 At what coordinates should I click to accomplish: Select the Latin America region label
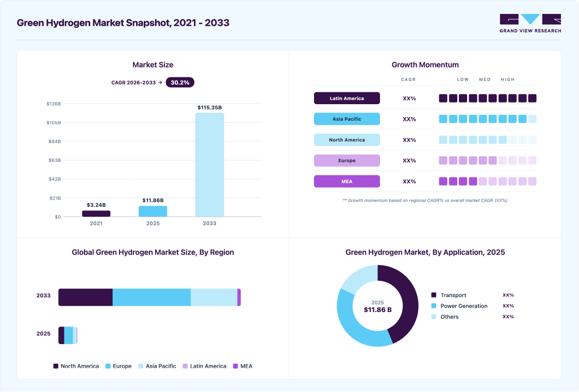click(x=347, y=99)
